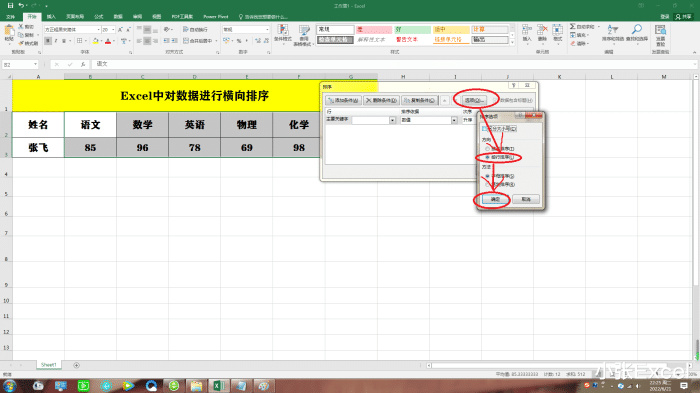This screenshot has width=700, height=393.
Task: Switch to the Insert ribbon tab
Action: [x=51, y=17]
